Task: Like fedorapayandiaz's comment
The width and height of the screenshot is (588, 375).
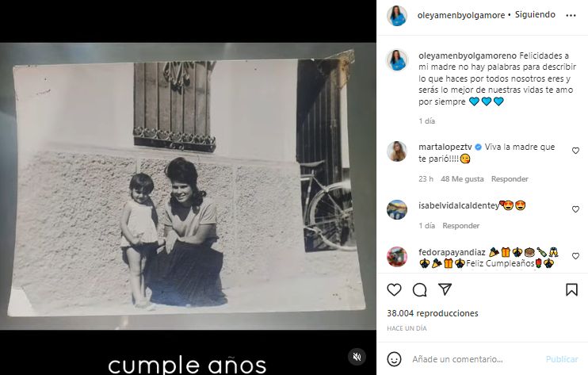Action: [575, 256]
